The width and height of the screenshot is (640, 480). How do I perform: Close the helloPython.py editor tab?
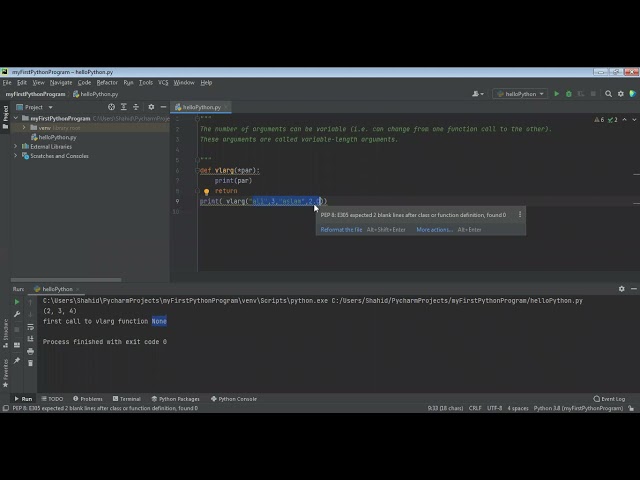[x=226, y=107]
